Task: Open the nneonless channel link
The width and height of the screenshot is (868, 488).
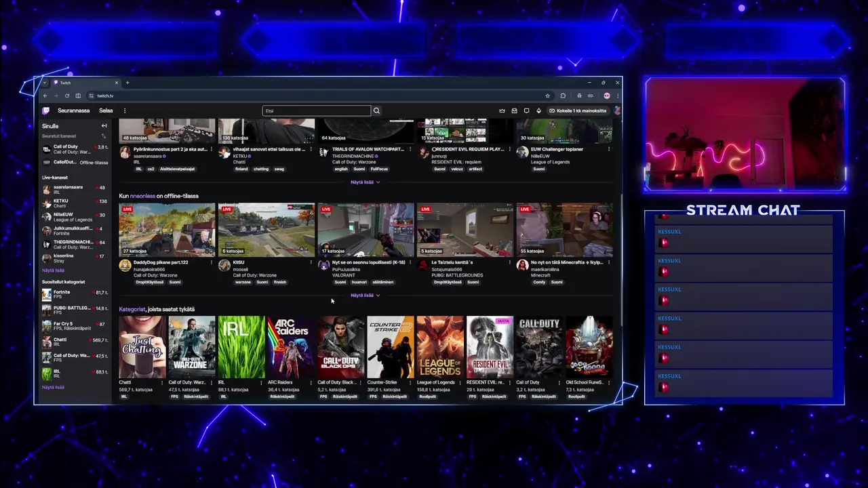Action: 142,196
